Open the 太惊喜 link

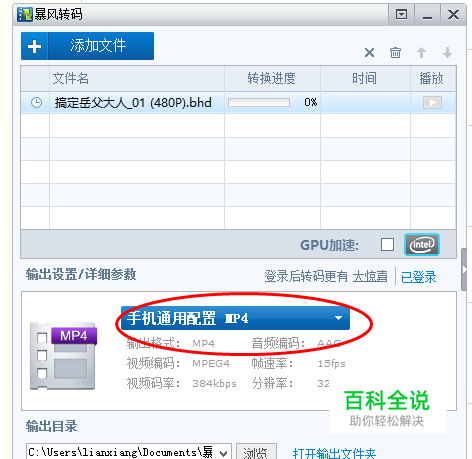click(x=370, y=276)
